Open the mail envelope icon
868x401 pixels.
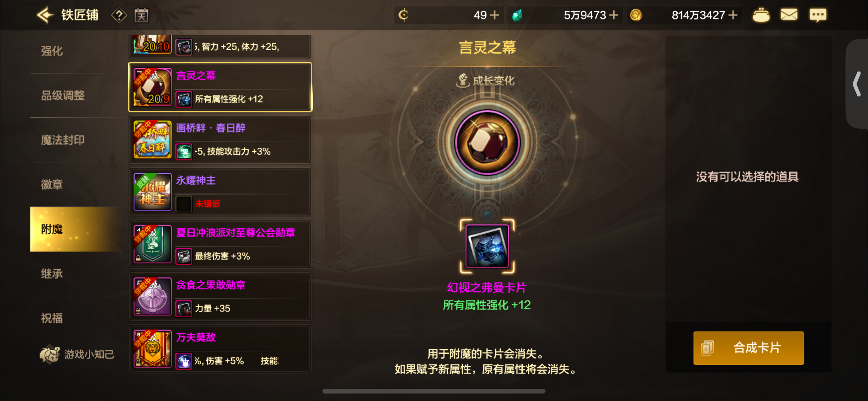(789, 15)
